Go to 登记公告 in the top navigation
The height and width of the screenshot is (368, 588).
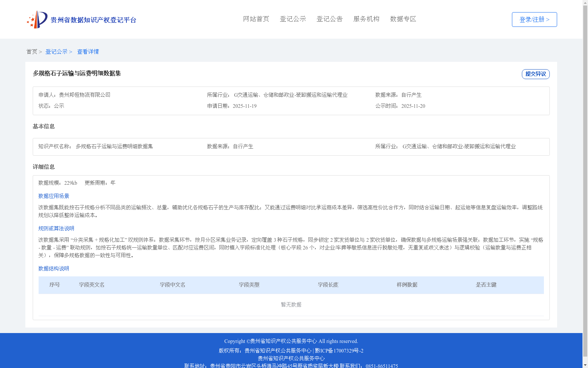click(x=330, y=19)
